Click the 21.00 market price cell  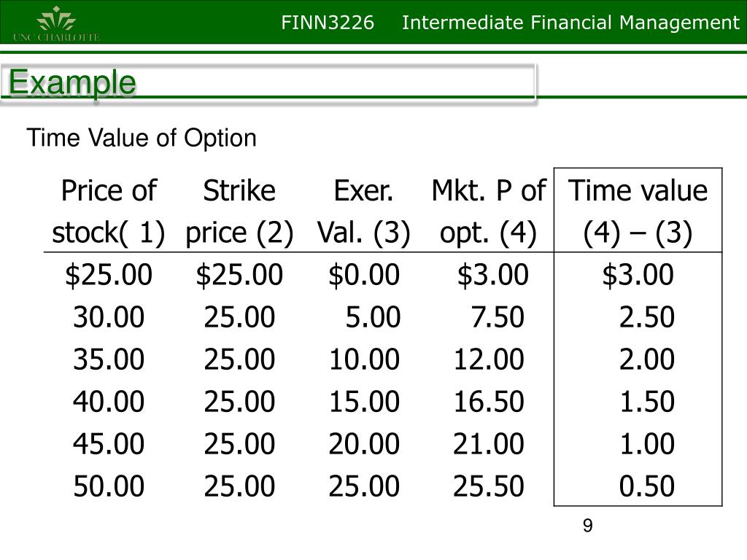tap(488, 444)
